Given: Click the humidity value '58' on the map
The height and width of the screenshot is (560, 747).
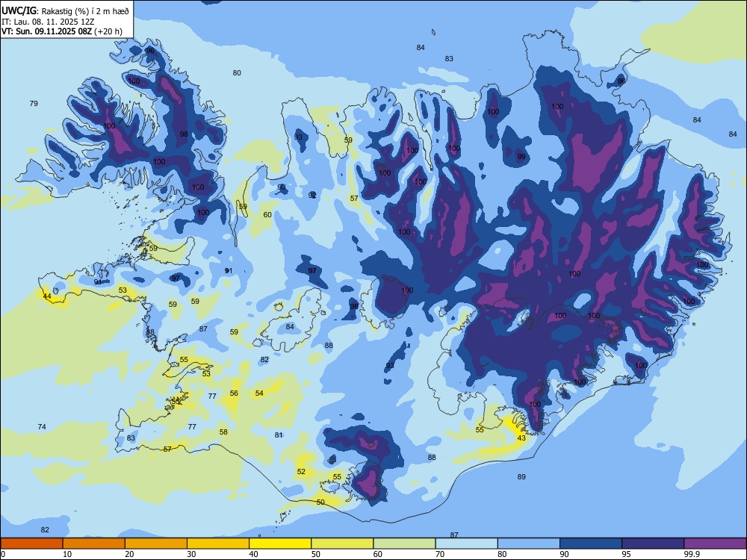Looking at the screenshot, I should click(x=223, y=432).
